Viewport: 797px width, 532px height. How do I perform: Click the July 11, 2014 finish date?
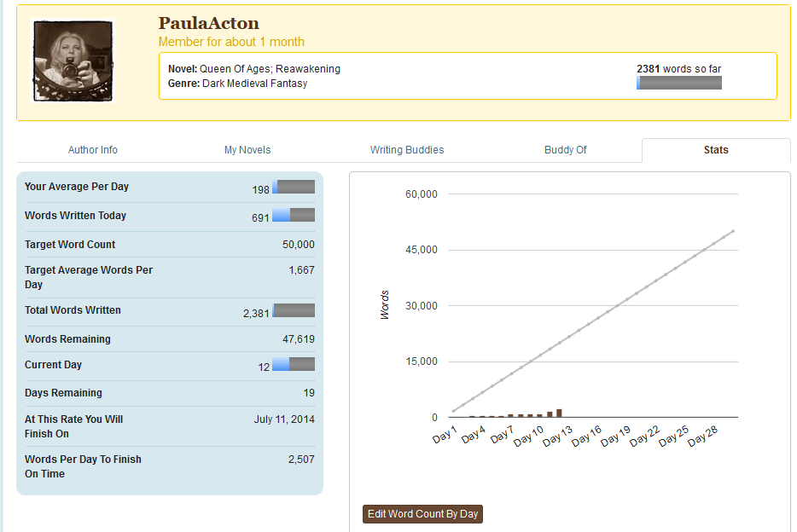tap(284, 419)
